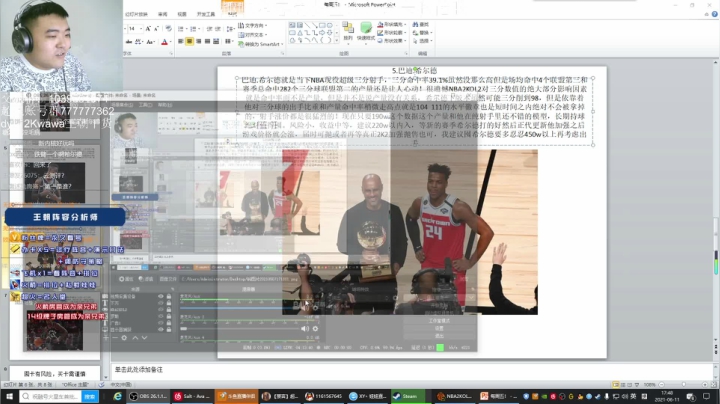Open the 形状填充 shape fill dropdown

click(x=392, y=24)
